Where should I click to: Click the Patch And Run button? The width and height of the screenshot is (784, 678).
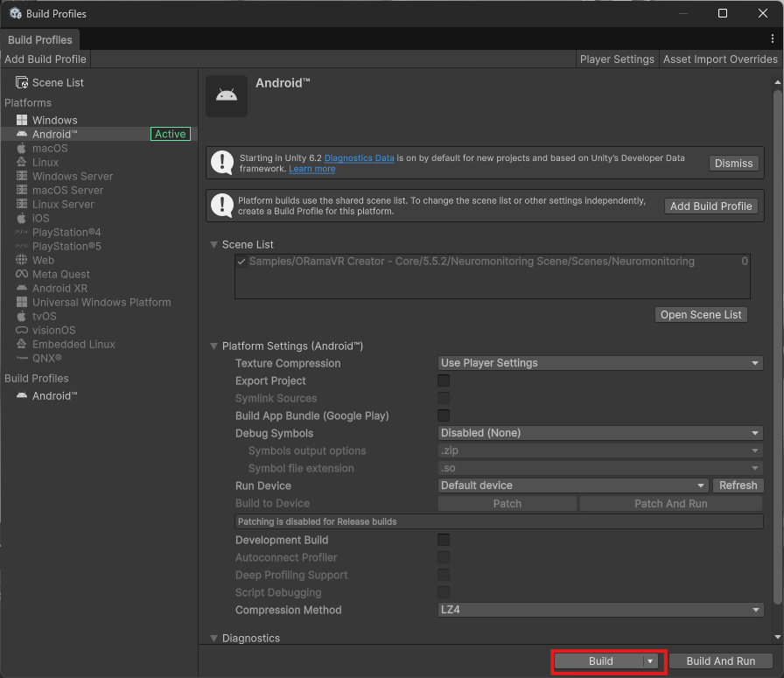click(671, 504)
